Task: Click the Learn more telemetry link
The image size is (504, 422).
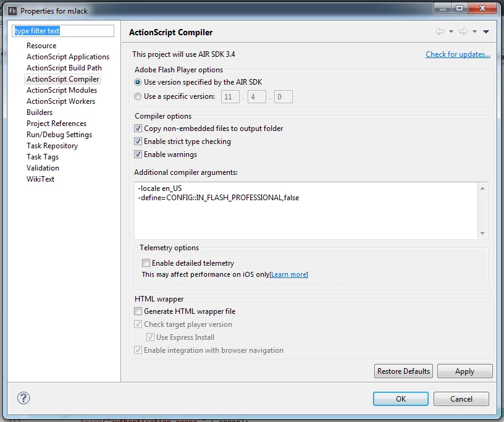Action: [x=288, y=274]
